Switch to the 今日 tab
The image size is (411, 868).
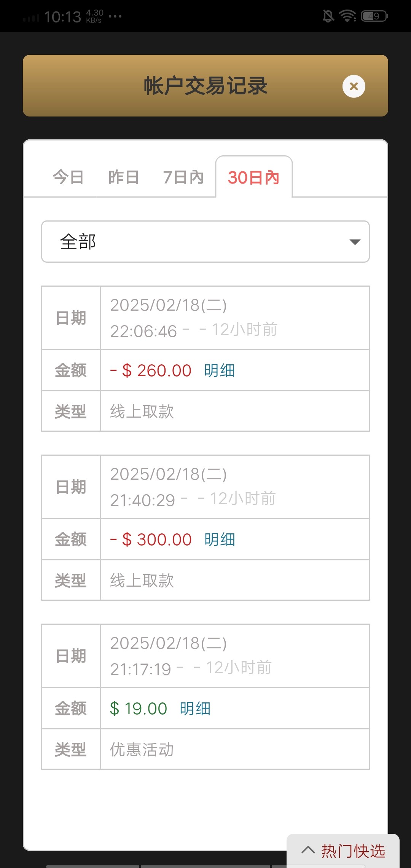68,177
